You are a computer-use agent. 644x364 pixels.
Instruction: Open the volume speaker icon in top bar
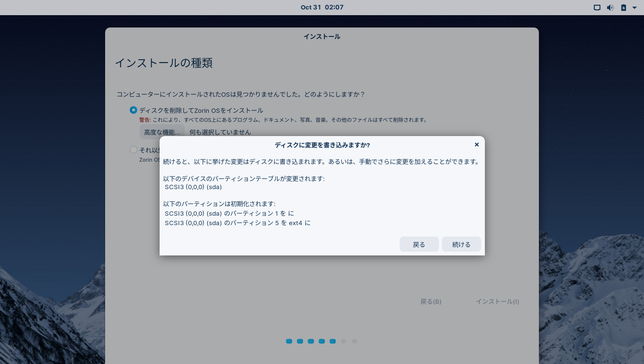coord(610,8)
